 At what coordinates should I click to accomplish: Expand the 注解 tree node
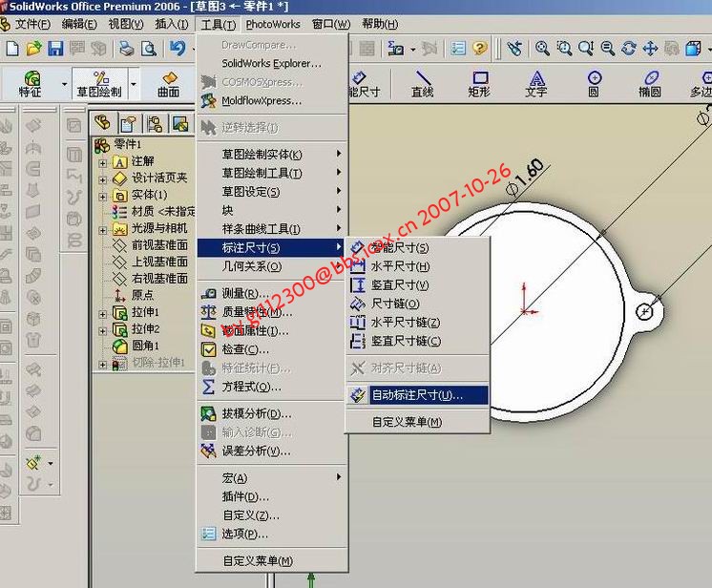coord(103,162)
